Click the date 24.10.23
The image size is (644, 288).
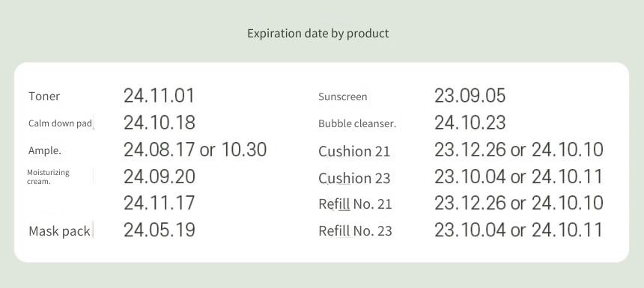point(470,123)
